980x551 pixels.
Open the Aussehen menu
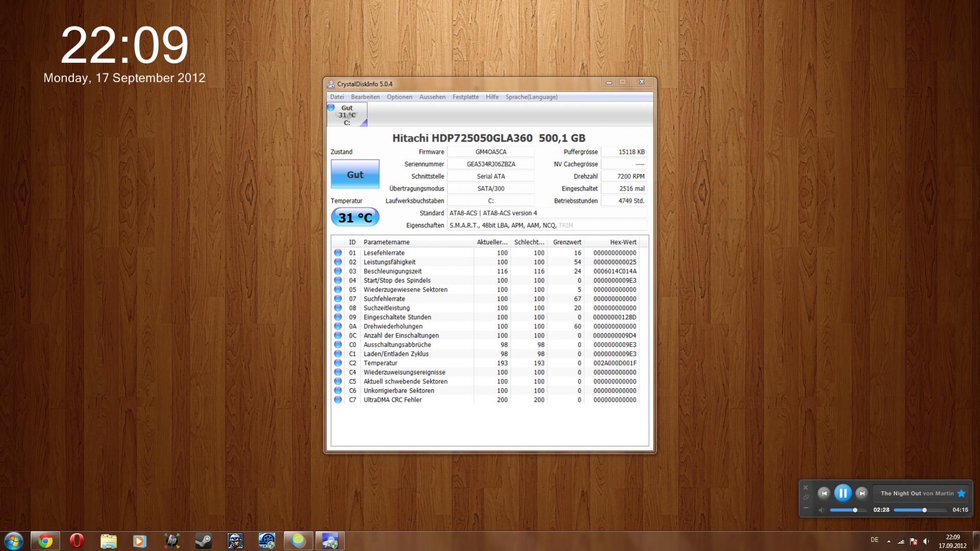tap(432, 97)
